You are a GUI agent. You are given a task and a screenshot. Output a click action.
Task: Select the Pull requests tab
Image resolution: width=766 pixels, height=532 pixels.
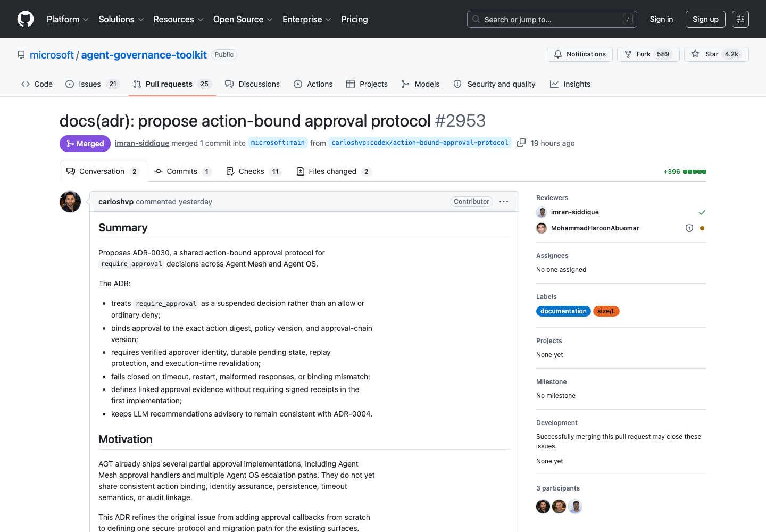(x=172, y=84)
